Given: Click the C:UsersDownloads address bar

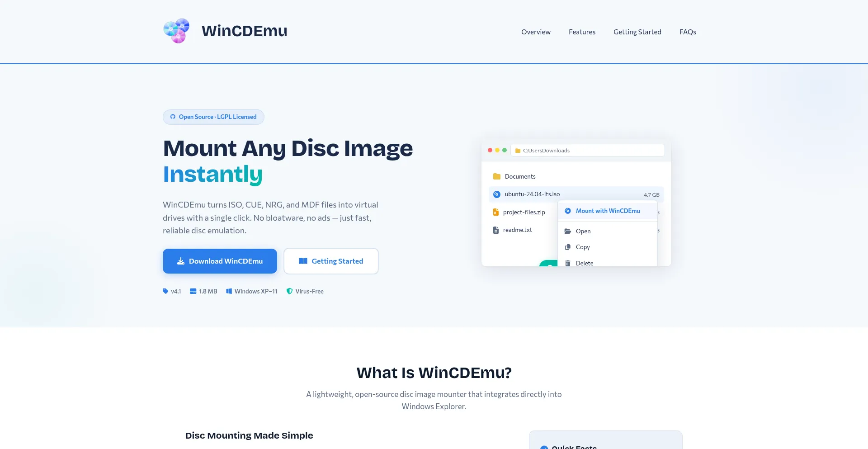Looking at the screenshot, I should click(x=588, y=150).
